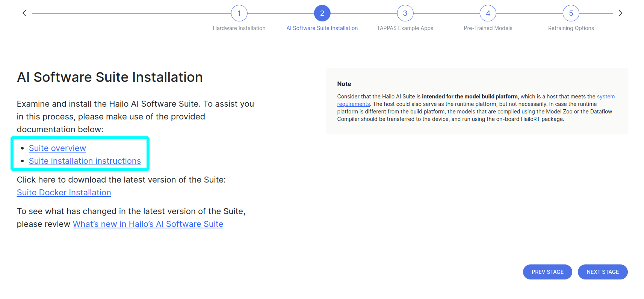
Task: Click the left arrow to scroll stages back
Action: click(x=24, y=14)
